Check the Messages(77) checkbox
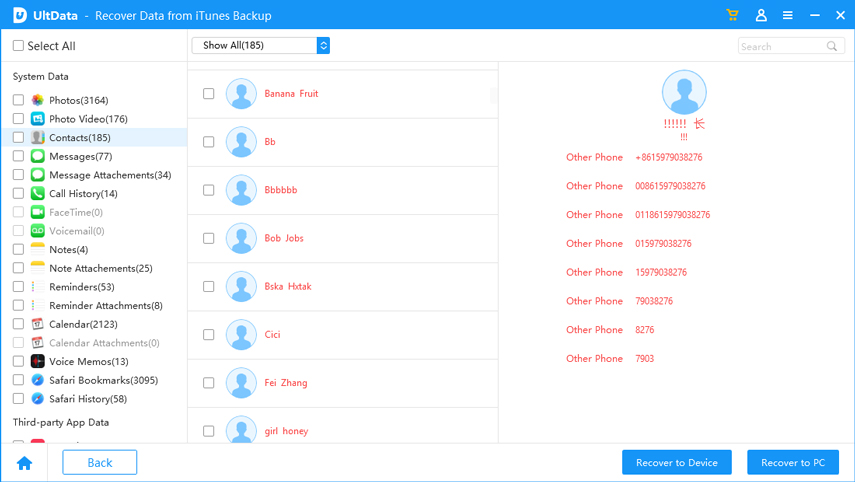Screen dimensions: 855x482 pyautogui.click(x=18, y=157)
